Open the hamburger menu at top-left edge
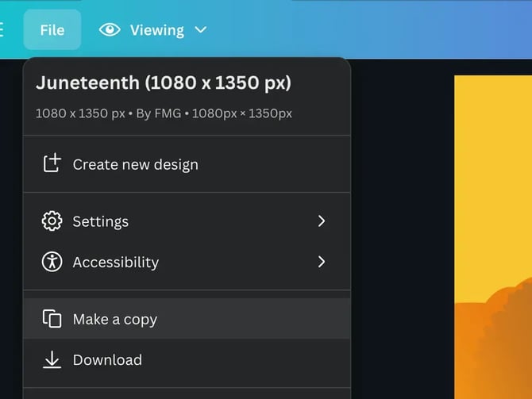Image resolution: width=532 pixels, height=399 pixels. [x=2, y=30]
